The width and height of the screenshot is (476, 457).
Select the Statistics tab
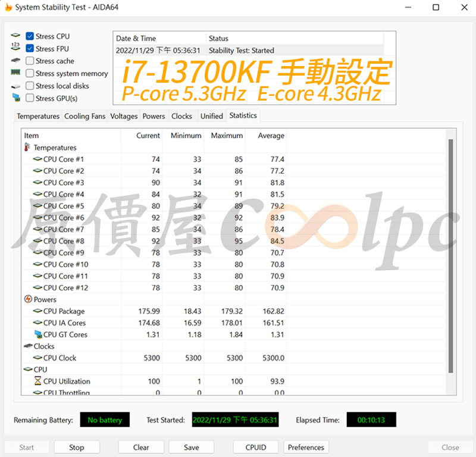243,115
